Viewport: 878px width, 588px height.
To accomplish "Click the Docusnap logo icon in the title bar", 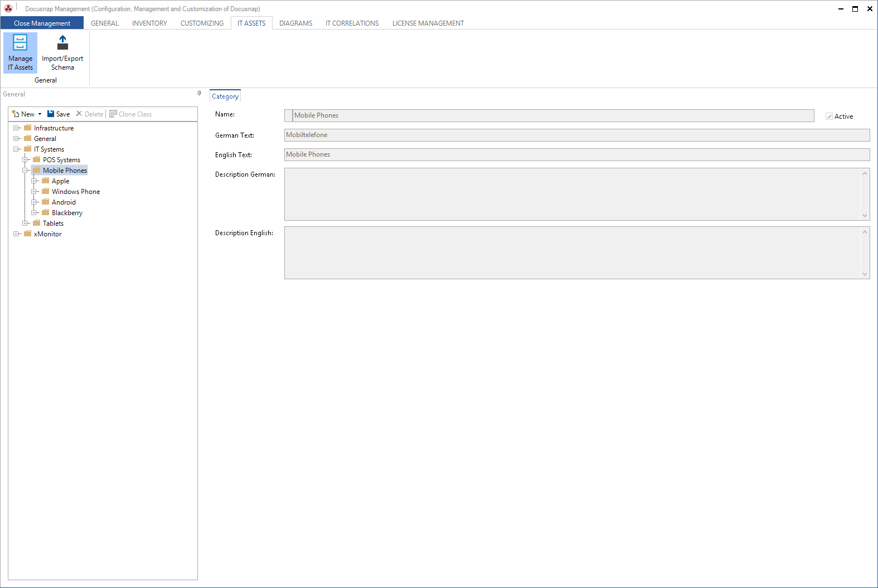I will [x=8, y=8].
